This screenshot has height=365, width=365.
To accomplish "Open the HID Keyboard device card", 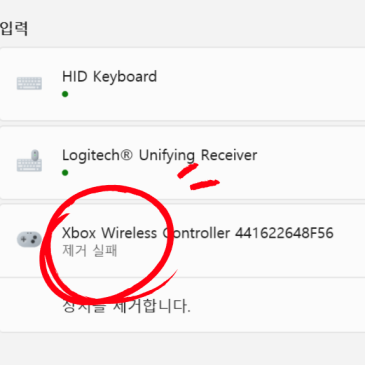I will tap(182, 84).
